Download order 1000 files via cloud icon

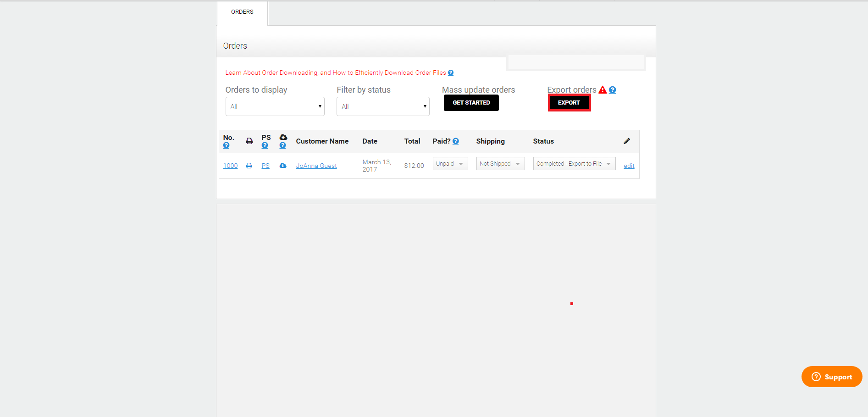click(x=283, y=166)
